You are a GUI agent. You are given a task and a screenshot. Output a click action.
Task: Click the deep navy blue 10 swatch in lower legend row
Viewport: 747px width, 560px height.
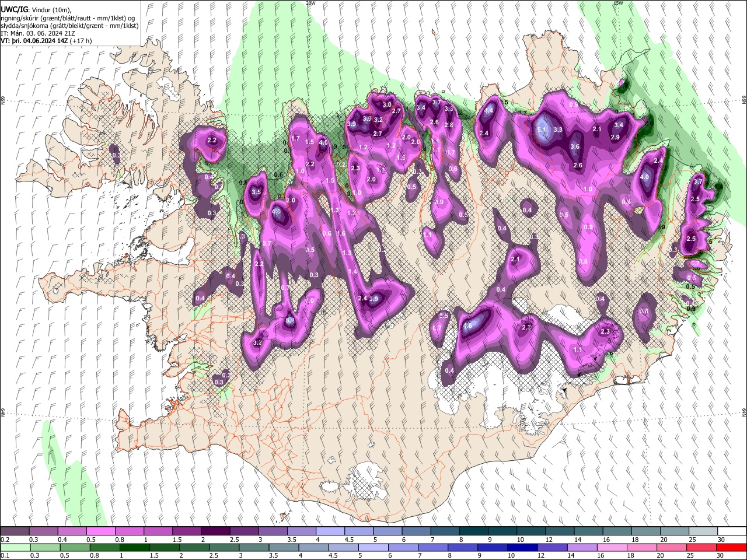(523, 548)
